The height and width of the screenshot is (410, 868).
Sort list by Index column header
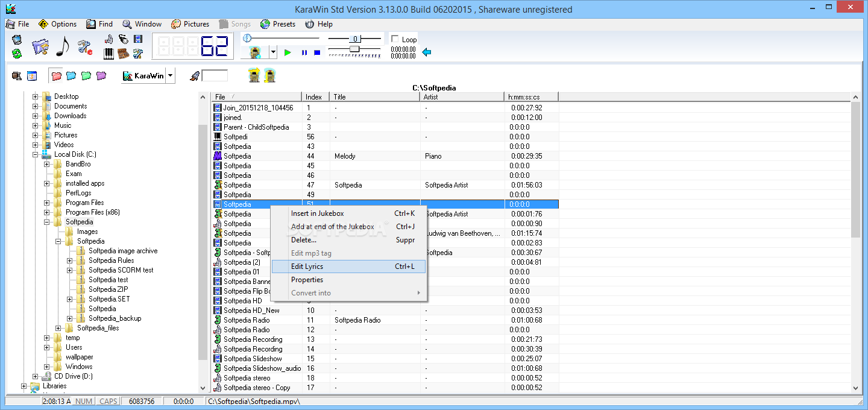tap(316, 96)
